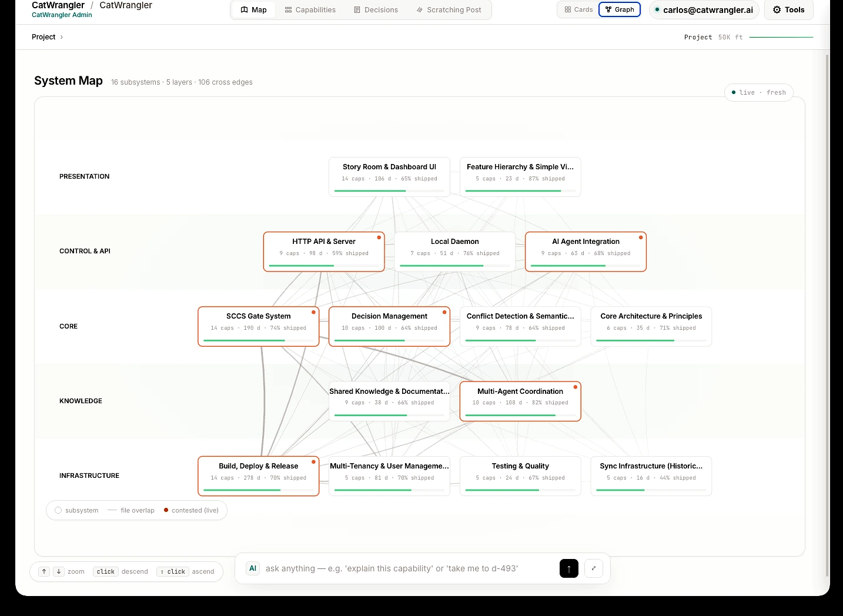Switch to Cards view
This screenshot has width=843, height=616.
(578, 9)
